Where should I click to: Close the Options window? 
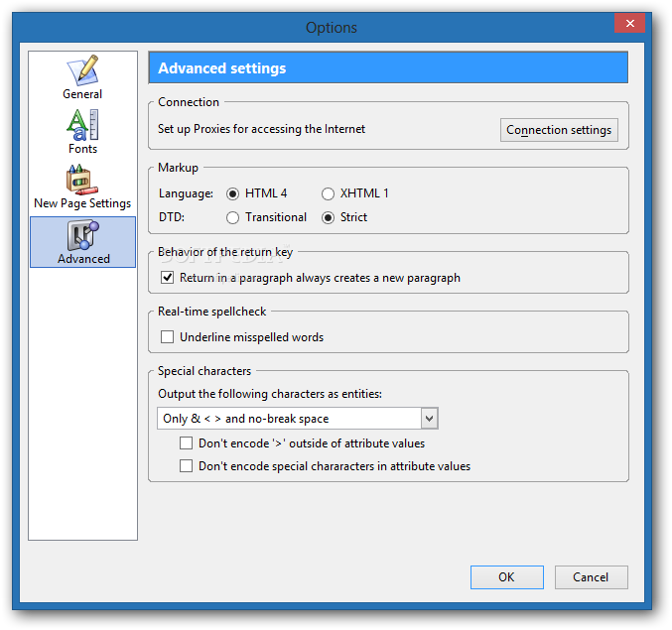[629, 23]
